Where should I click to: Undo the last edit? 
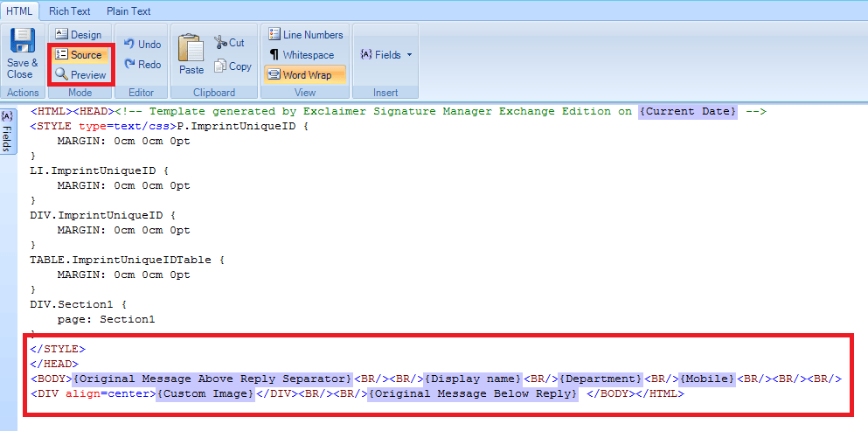tap(142, 45)
